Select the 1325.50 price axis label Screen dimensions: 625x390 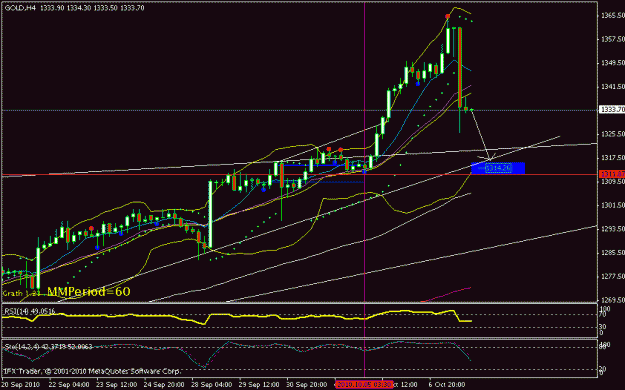coord(613,134)
